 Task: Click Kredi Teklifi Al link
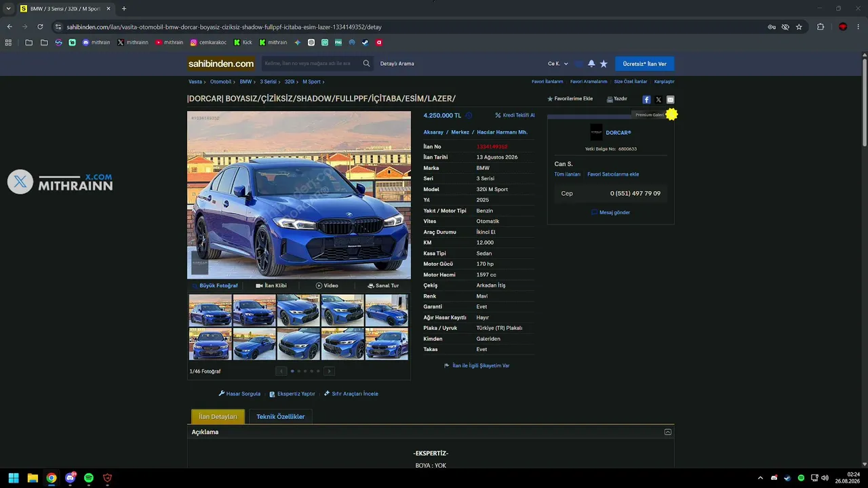pos(515,115)
